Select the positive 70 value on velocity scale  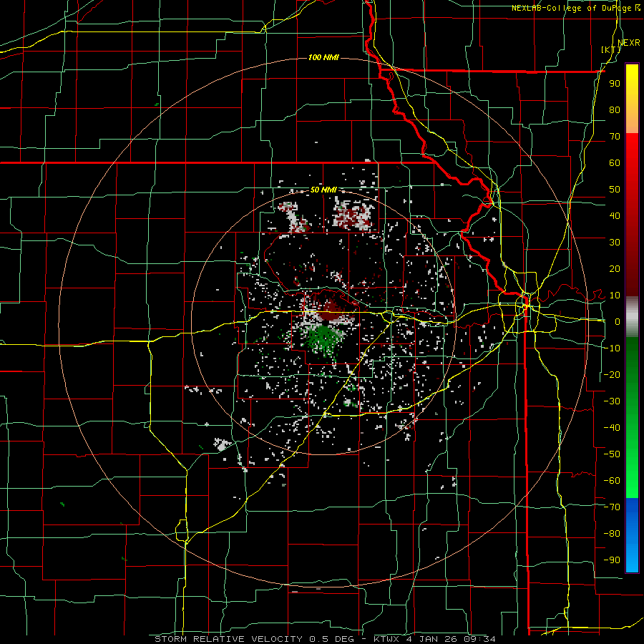[615, 137]
